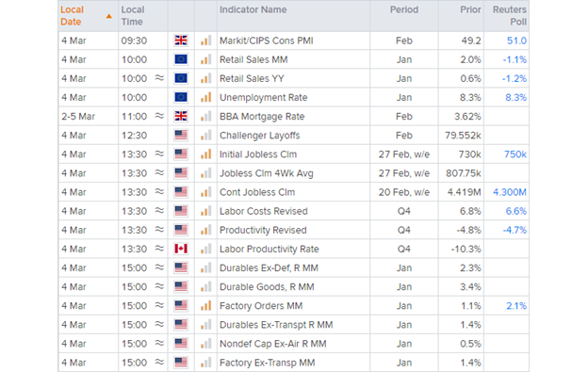Open the poll value 4.300M for Cont Jobless Clm

(x=510, y=192)
